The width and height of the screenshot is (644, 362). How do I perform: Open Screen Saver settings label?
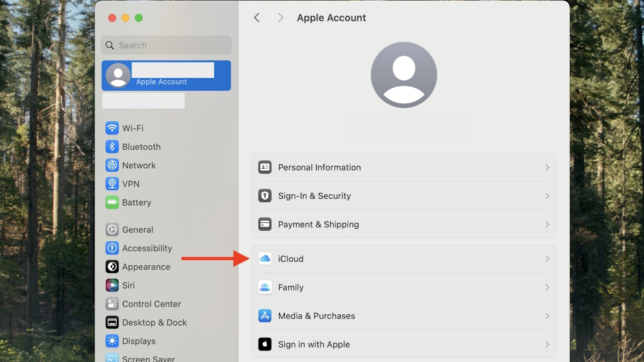(x=148, y=358)
